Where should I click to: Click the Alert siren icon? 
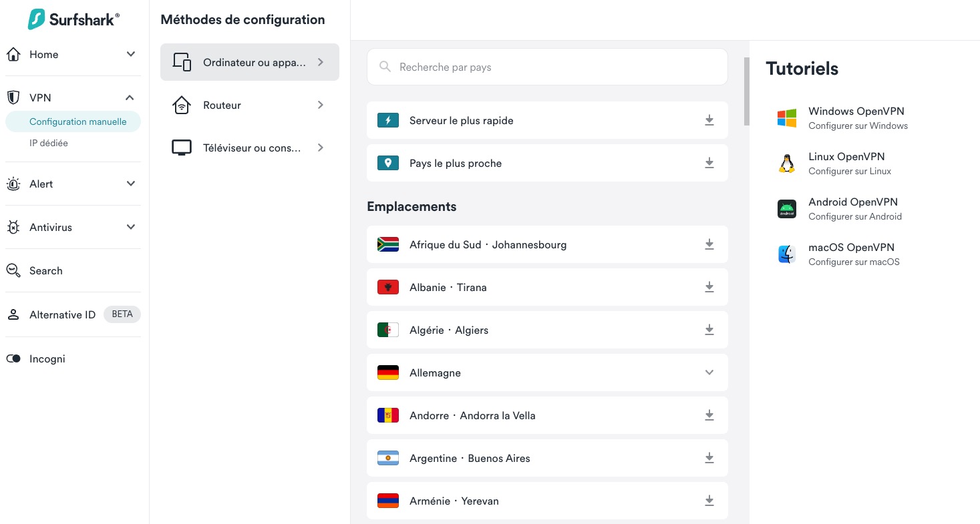click(x=13, y=184)
